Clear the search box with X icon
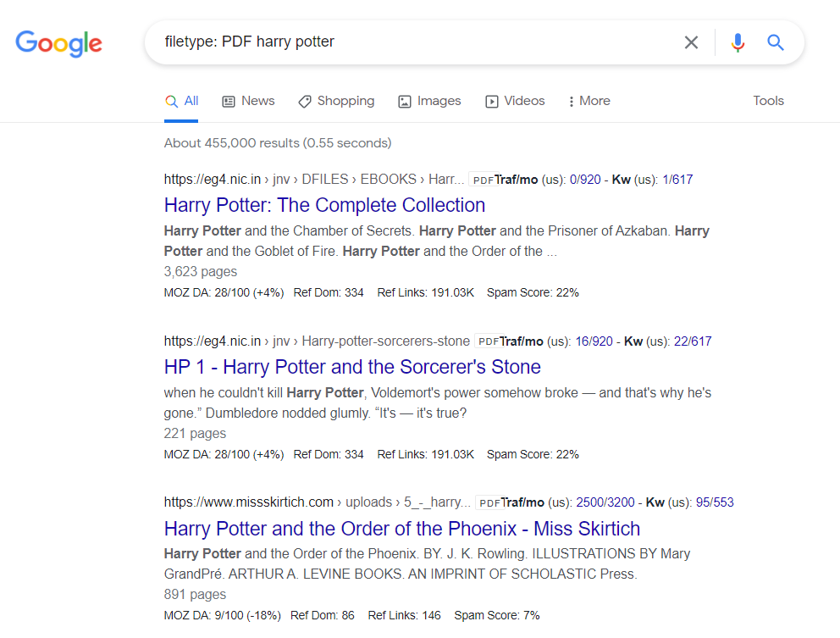Image resolution: width=840 pixels, height=638 pixels. [691, 42]
